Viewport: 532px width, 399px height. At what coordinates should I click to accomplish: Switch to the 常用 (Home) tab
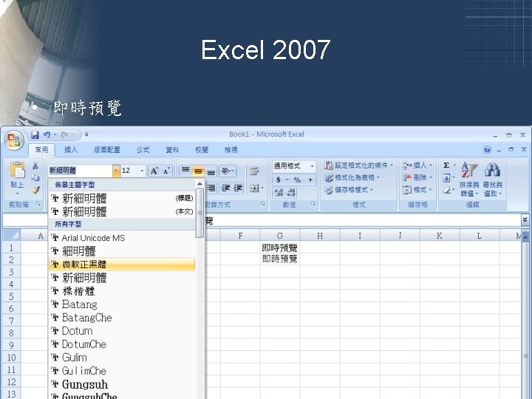click(x=41, y=149)
